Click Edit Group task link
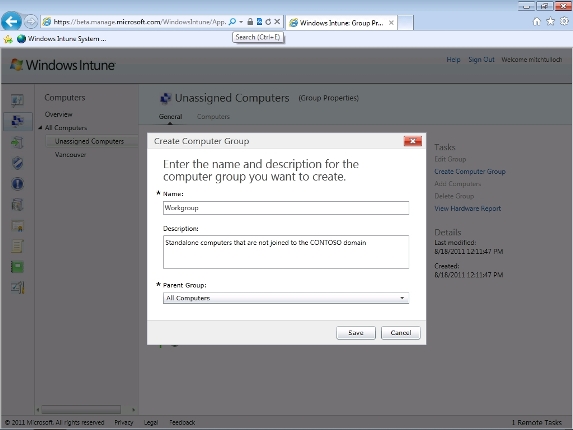The width and height of the screenshot is (573, 430). pos(450,159)
